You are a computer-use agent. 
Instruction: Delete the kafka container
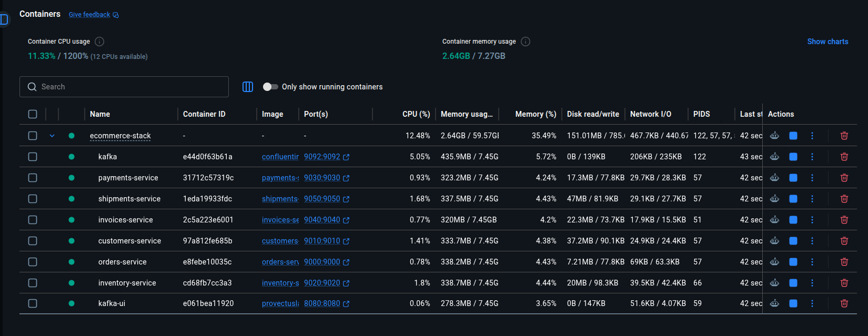tap(844, 157)
